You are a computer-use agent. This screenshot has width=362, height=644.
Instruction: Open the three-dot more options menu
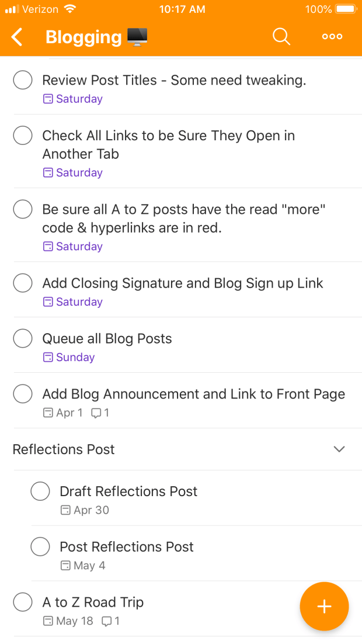[x=332, y=37]
